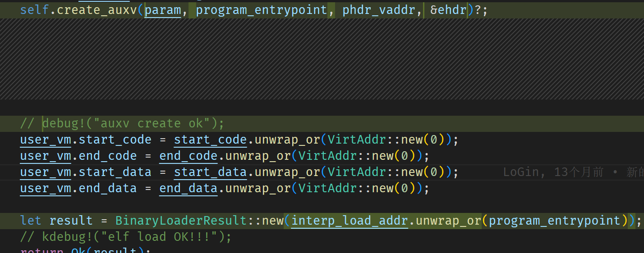Place cursor on the &ehdr argument
Screen dimensions: 644x253
[x=448, y=10]
